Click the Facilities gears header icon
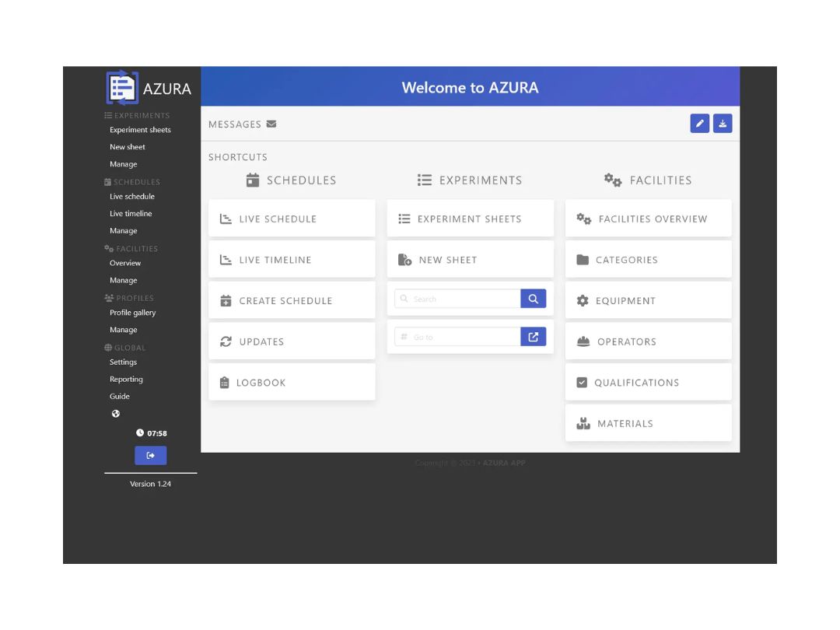 pyautogui.click(x=613, y=180)
